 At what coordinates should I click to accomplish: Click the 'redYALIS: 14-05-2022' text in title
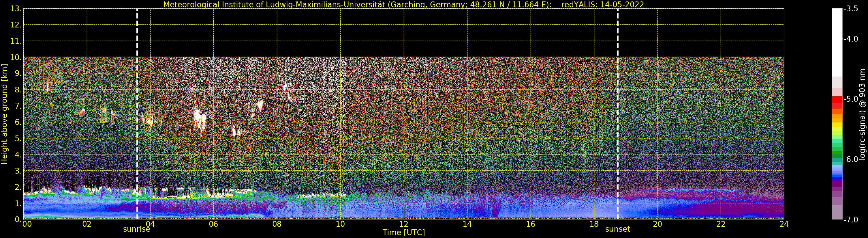[602, 5]
